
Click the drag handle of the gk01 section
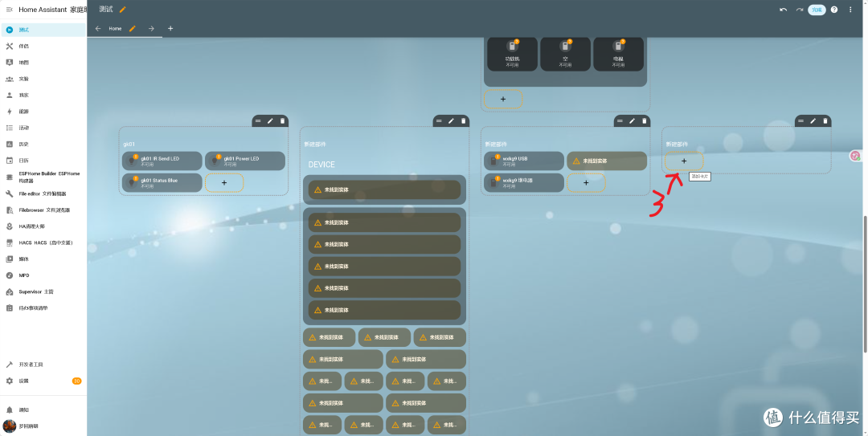pos(258,120)
